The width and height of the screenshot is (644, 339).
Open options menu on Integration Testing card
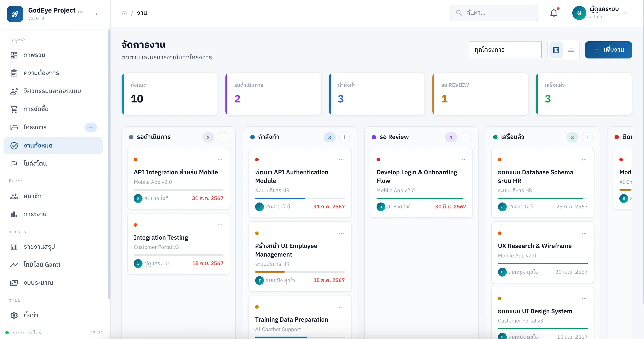pyautogui.click(x=220, y=225)
